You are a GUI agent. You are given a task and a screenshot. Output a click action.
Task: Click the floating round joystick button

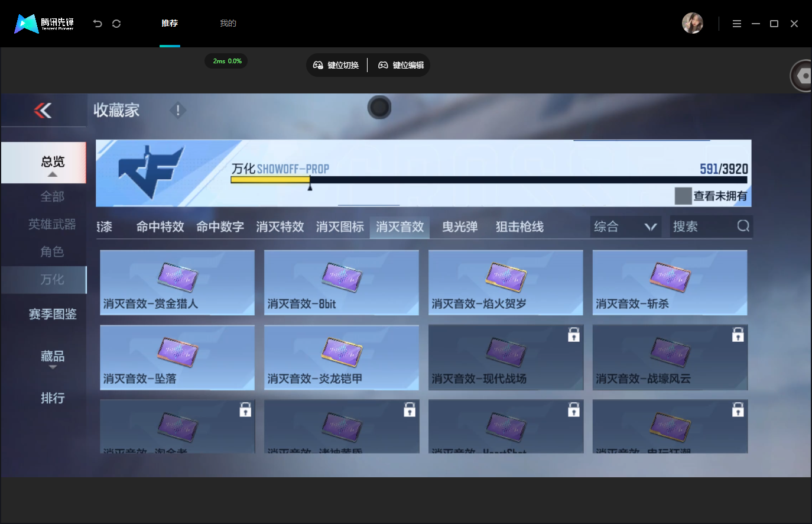pos(379,107)
